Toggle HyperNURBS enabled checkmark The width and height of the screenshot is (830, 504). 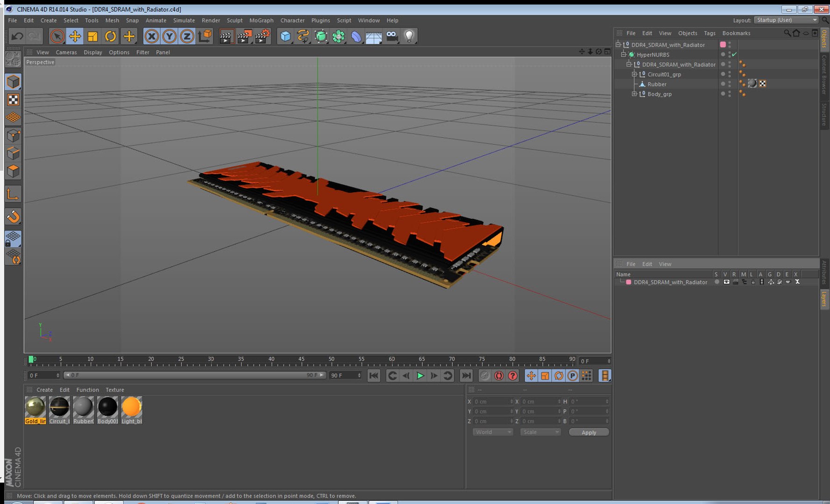click(x=735, y=55)
